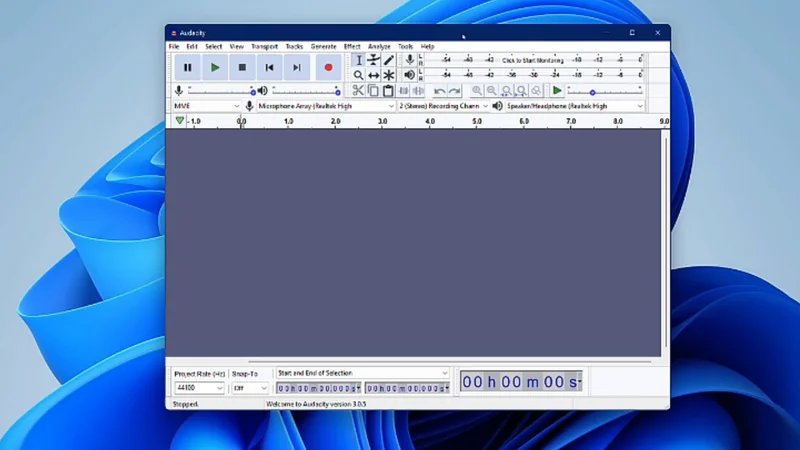The image size is (800, 450).
Task: Click the Zoom In toolbar icon
Action: 477,91
